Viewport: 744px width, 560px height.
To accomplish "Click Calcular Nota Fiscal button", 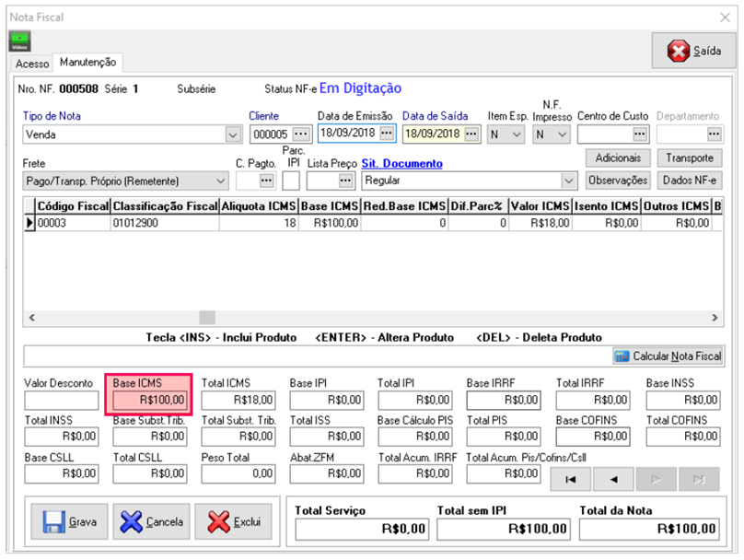I will pos(668,356).
